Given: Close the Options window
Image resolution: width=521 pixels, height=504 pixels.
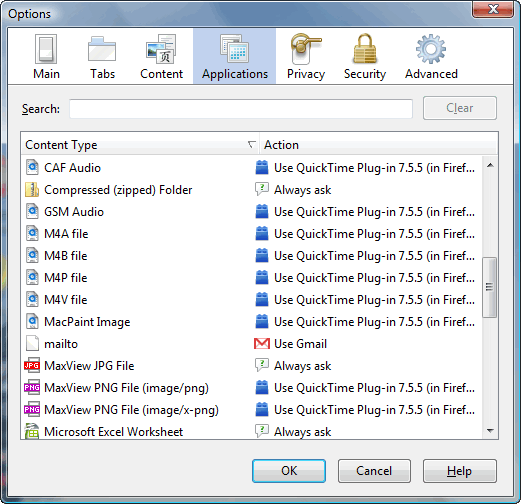Looking at the screenshot, I should [493, 9].
